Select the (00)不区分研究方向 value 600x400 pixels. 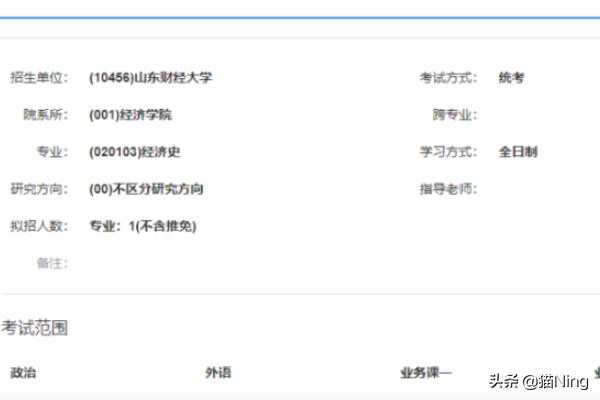146,189
